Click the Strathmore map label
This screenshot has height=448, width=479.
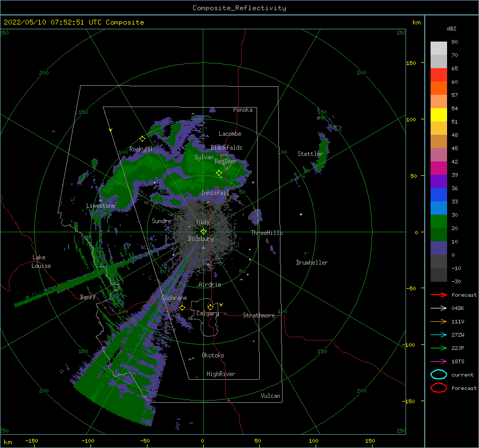(259, 315)
